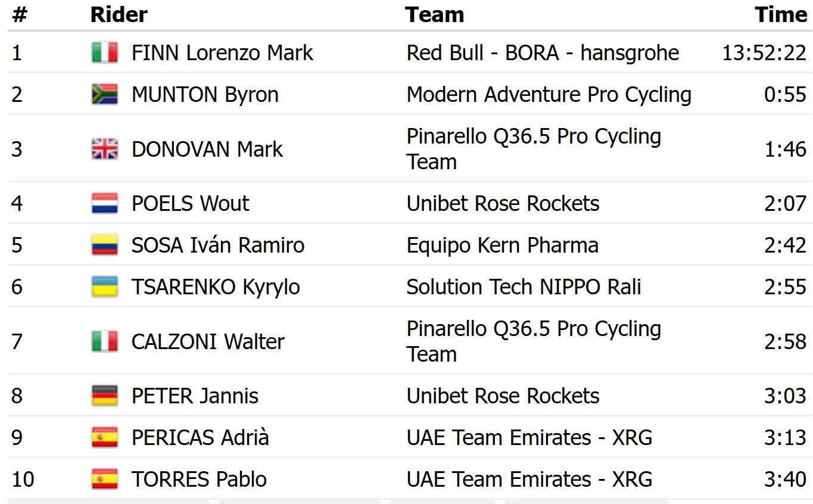This screenshot has height=504, width=813.
Task: Open rider page for FINN Lorenzo Mark
Action: 222,52
